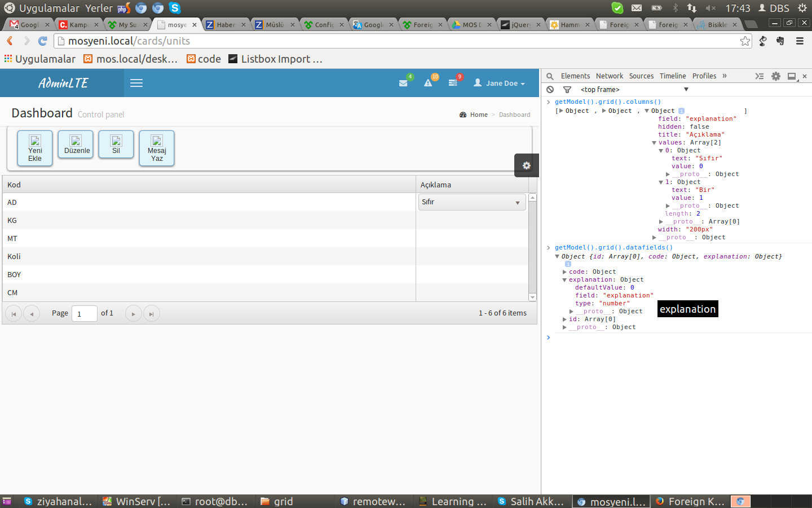Open the system volume indicator
812x508 pixels.
[710, 8]
